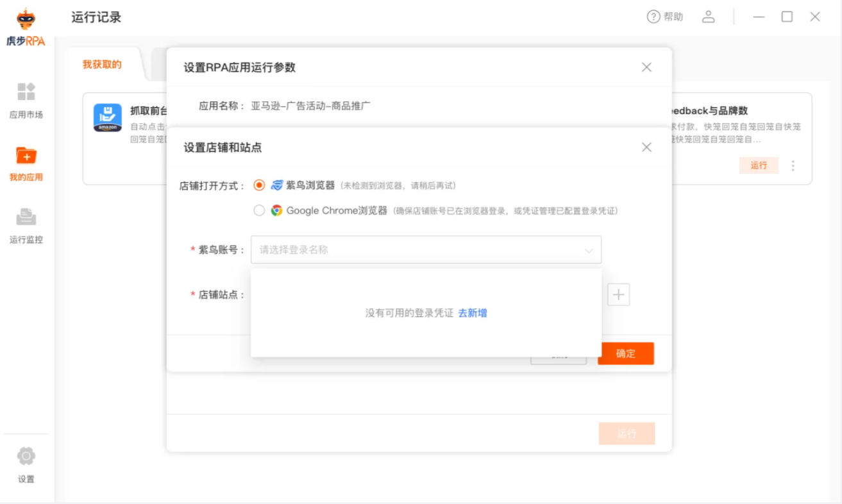Open the 运行监控 sidebar section
The width and height of the screenshot is (842, 504).
(x=26, y=226)
